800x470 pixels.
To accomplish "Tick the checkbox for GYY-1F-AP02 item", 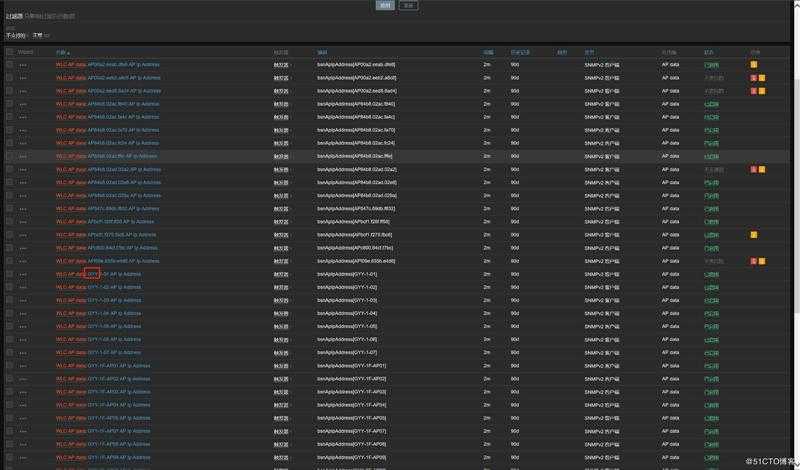I will pyautogui.click(x=9, y=379).
